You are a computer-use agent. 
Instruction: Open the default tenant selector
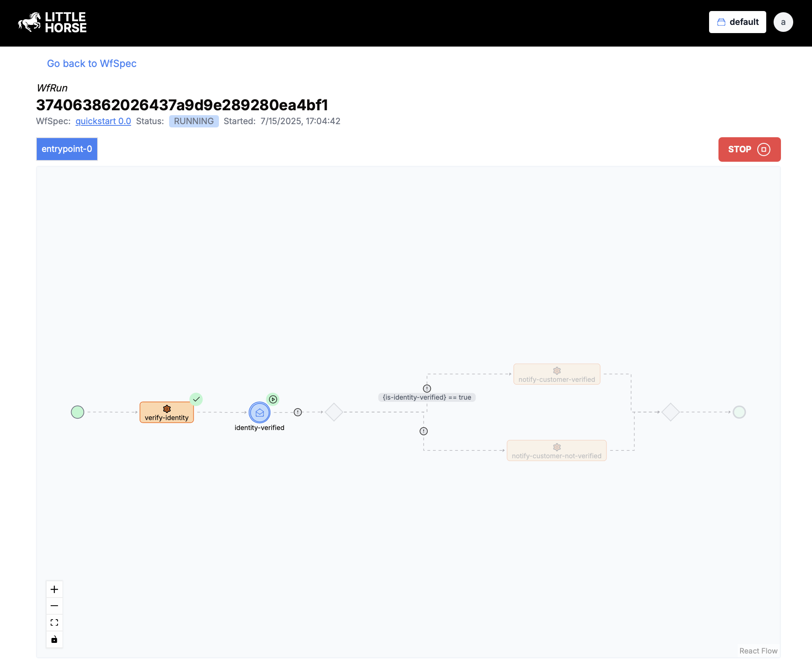pos(737,22)
